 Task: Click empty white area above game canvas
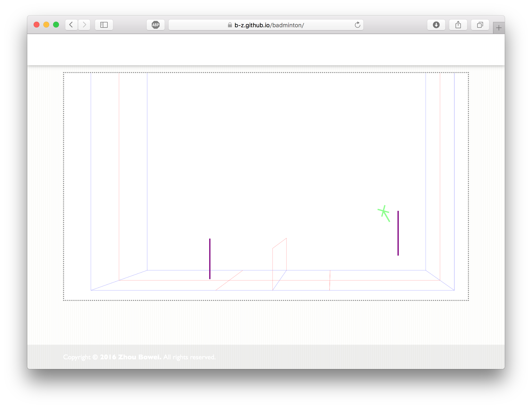pyautogui.click(x=266, y=49)
